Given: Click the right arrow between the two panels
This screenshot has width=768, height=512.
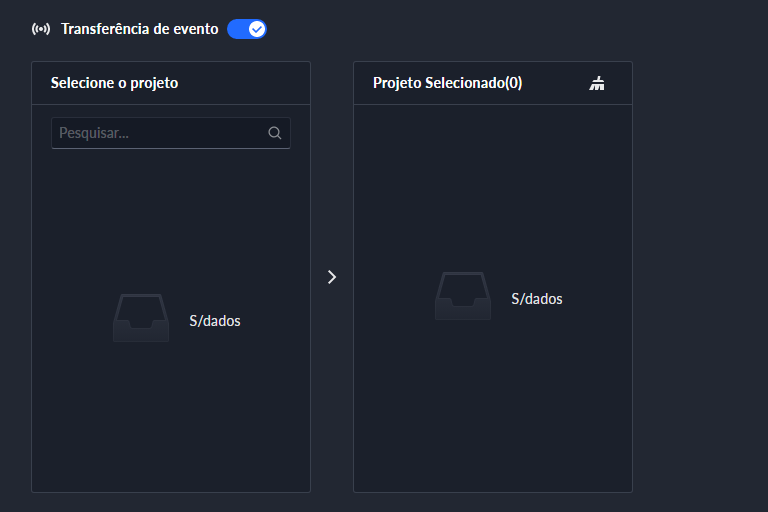Looking at the screenshot, I should point(332,277).
